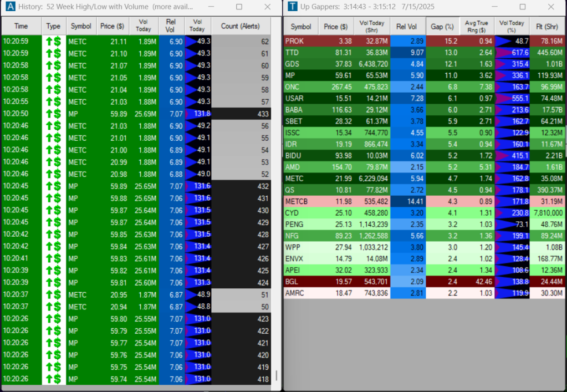This screenshot has width=567, height=392.
Task: Click the new-high arrow icon in the count 433 row
Action: tap(54, 114)
